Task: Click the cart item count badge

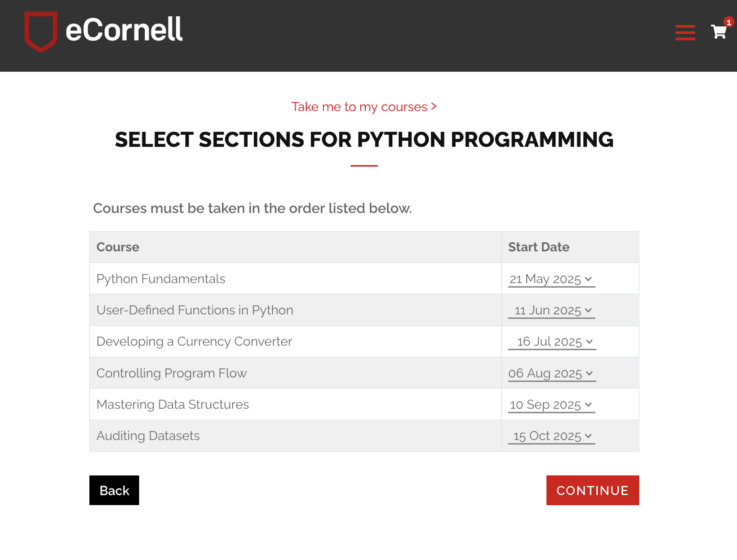Action: pyautogui.click(x=729, y=22)
